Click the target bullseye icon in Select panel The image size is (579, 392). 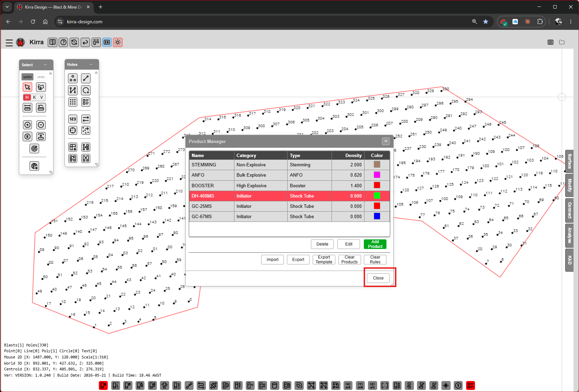[34, 149]
